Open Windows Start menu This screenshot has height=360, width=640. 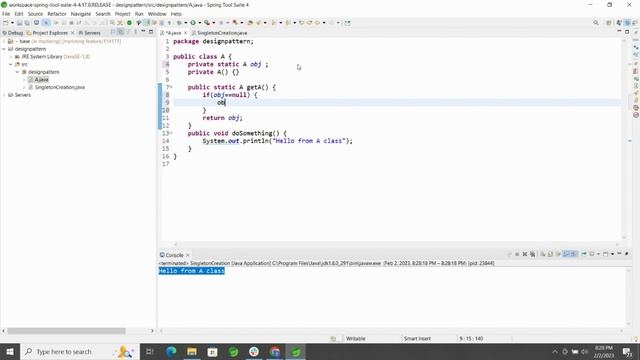[x=10, y=351]
